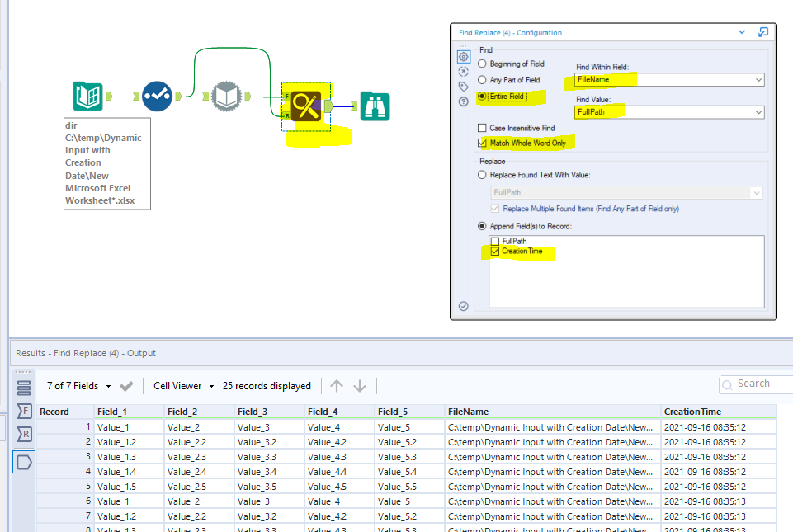Viewport: 793px width, 532px height.
Task: Go to next record with down arrow
Action: [x=360, y=386]
